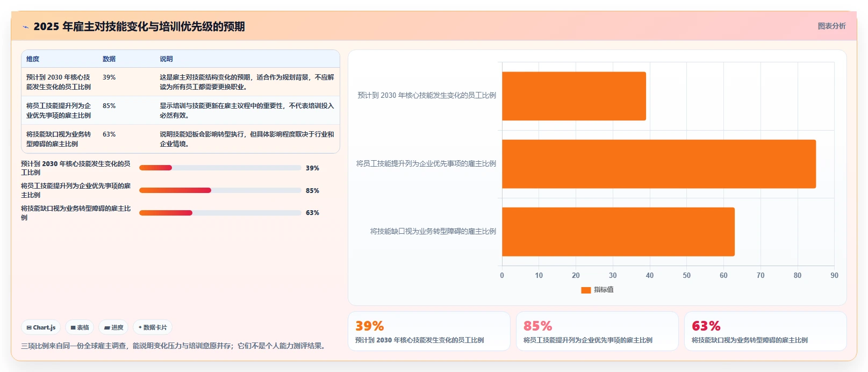Click the 85% progress bar

click(x=220, y=190)
